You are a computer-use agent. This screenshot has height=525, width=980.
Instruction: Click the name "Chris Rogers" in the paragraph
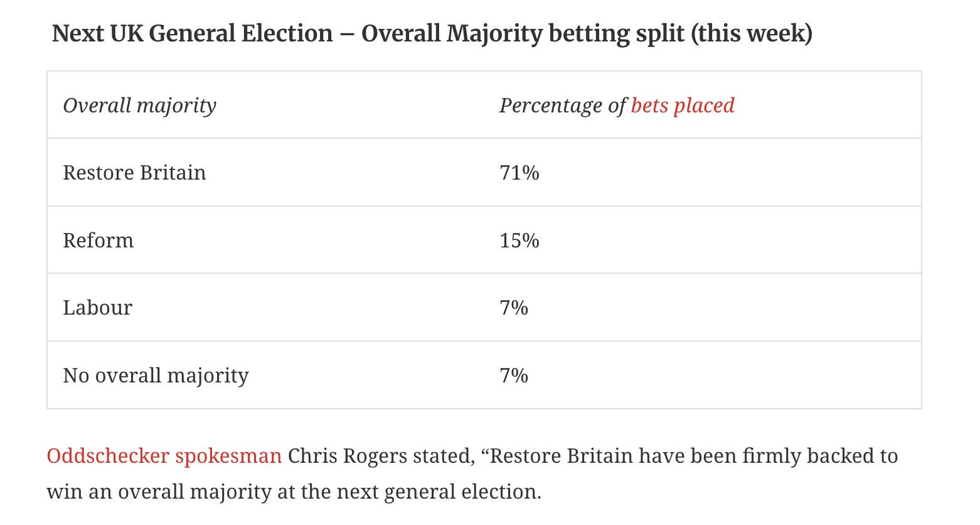click(x=348, y=456)
